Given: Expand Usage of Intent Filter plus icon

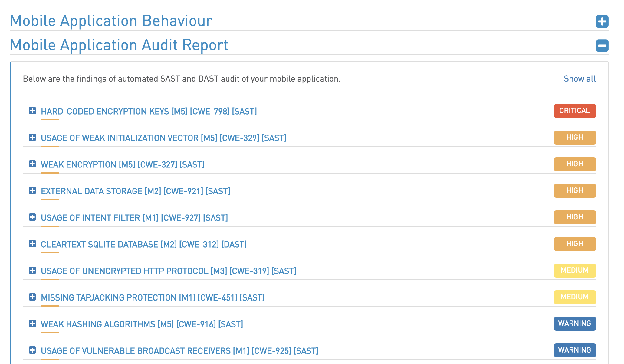Looking at the screenshot, I should click(x=32, y=217).
